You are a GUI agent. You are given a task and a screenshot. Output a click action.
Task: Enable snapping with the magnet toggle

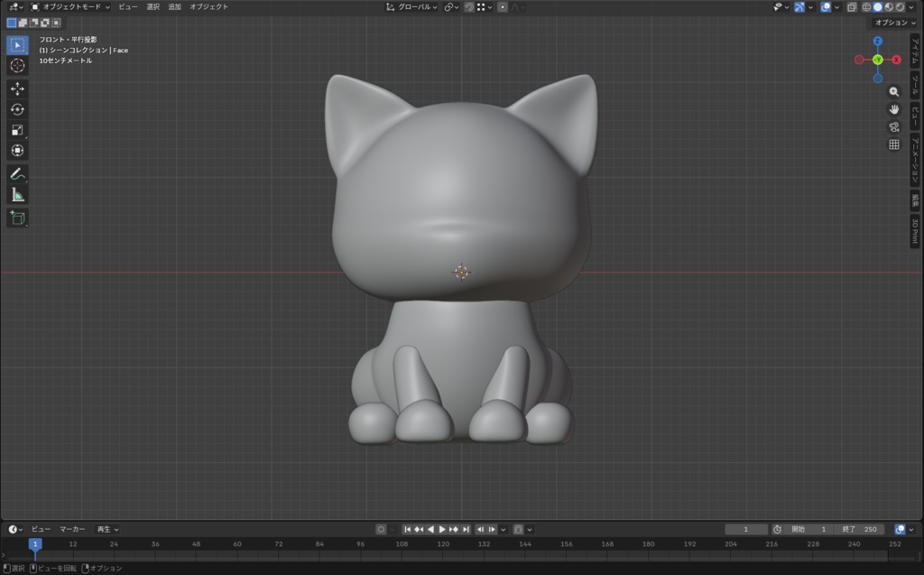(x=469, y=7)
